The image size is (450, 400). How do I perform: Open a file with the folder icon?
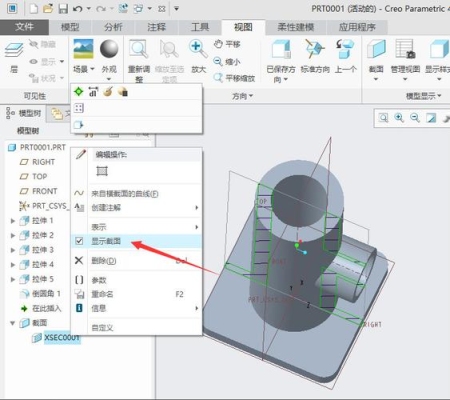pos(48,9)
